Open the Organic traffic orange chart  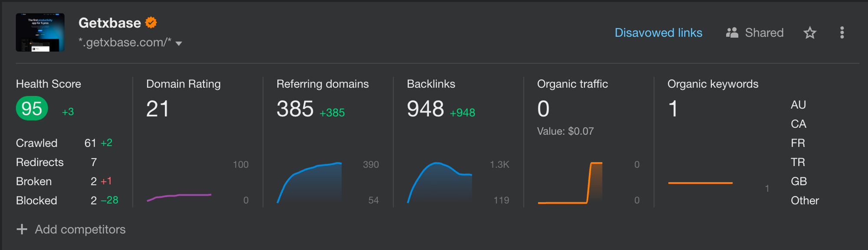[x=570, y=183]
